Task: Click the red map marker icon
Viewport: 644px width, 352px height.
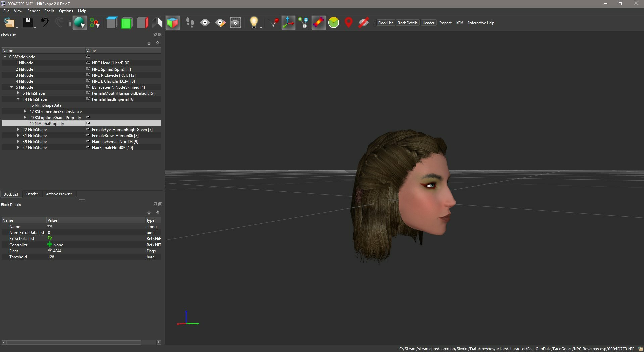Action: (349, 23)
